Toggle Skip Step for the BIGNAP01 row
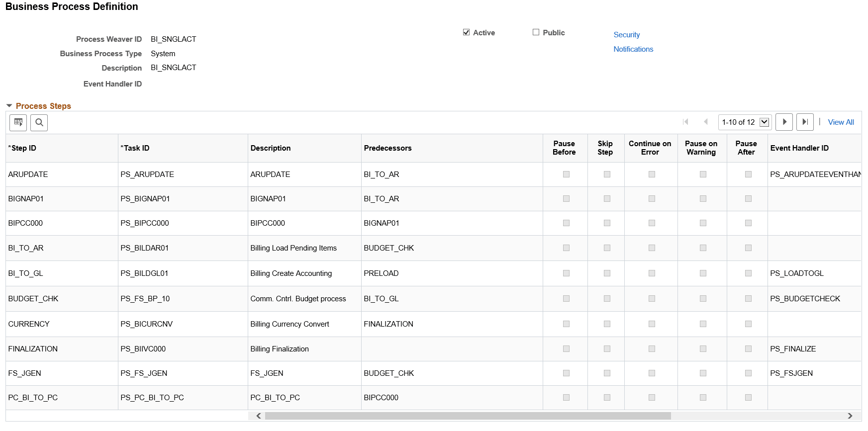 607,199
